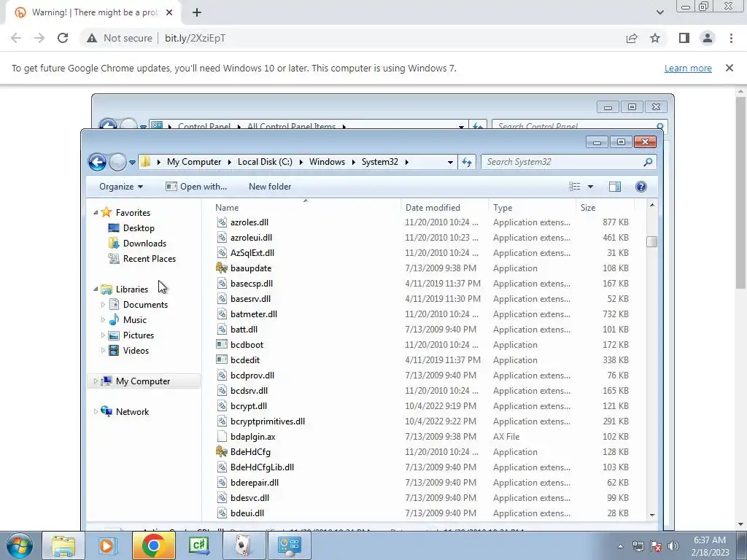
Task: Show hidden tray icons arrow
Action: pos(620,546)
